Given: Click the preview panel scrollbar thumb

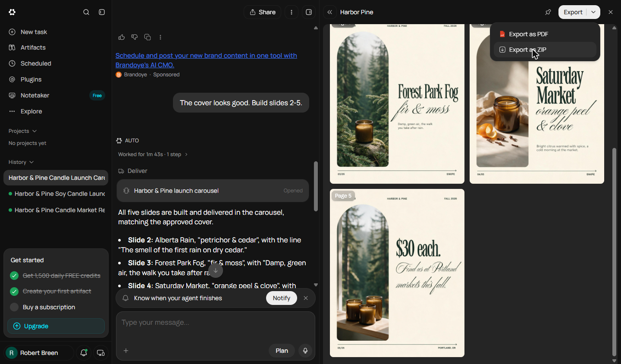Looking at the screenshot, I should pyautogui.click(x=615, y=252).
